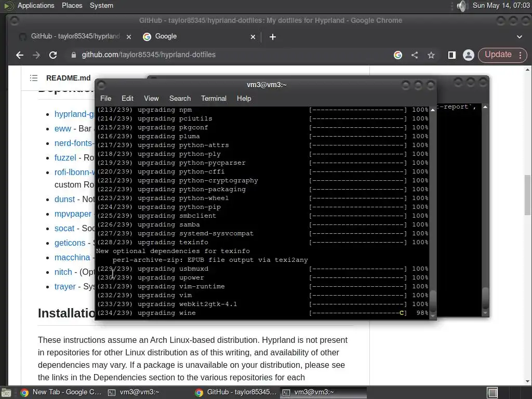Click the workspace switcher box

[493, 393]
